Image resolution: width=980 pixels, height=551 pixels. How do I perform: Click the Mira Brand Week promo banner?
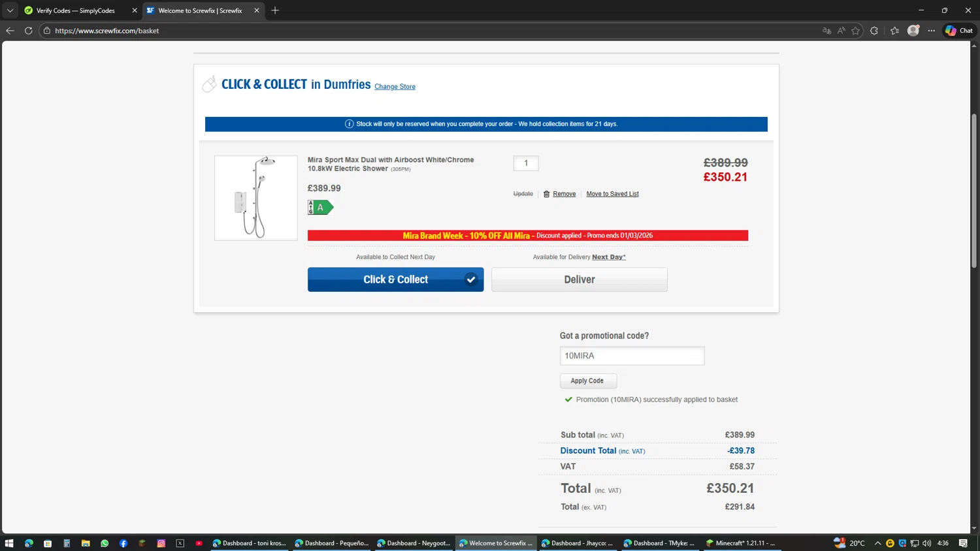coord(528,236)
